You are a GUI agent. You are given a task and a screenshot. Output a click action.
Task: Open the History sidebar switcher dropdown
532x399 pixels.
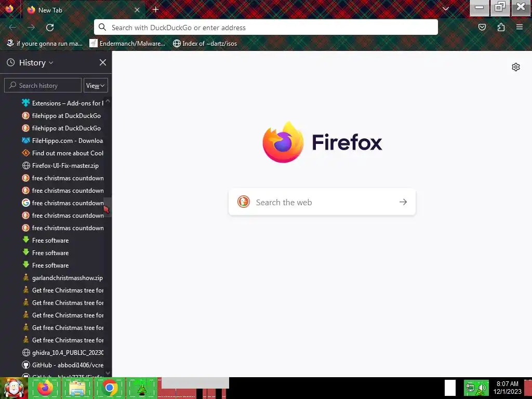(36, 63)
